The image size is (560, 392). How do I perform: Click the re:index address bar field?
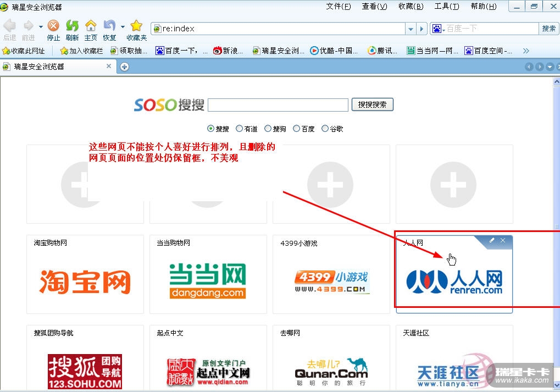[279, 29]
